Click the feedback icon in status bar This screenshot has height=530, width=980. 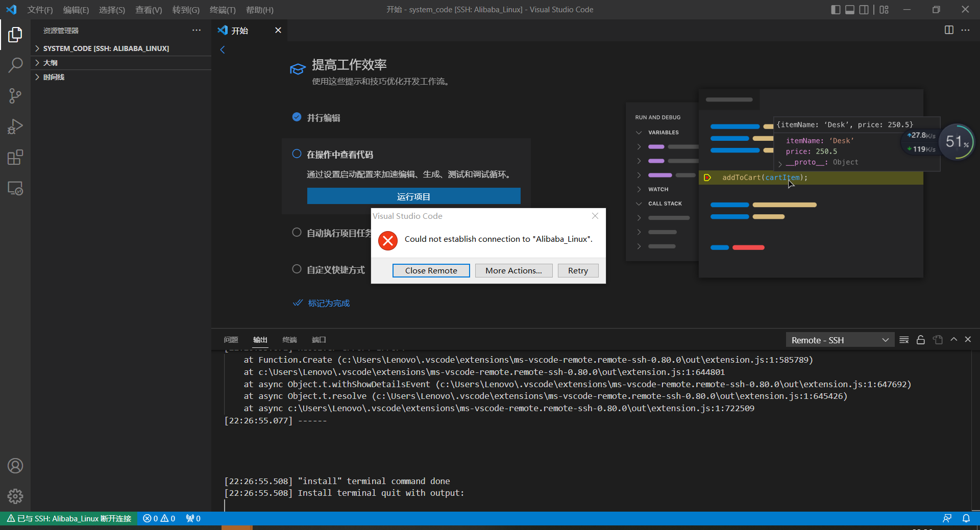[x=947, y=518]
